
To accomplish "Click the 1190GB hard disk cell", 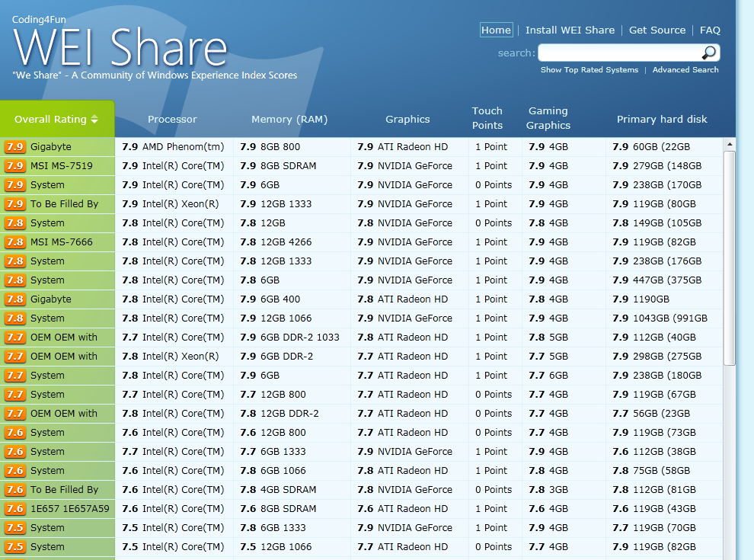I will pos(664,299).
